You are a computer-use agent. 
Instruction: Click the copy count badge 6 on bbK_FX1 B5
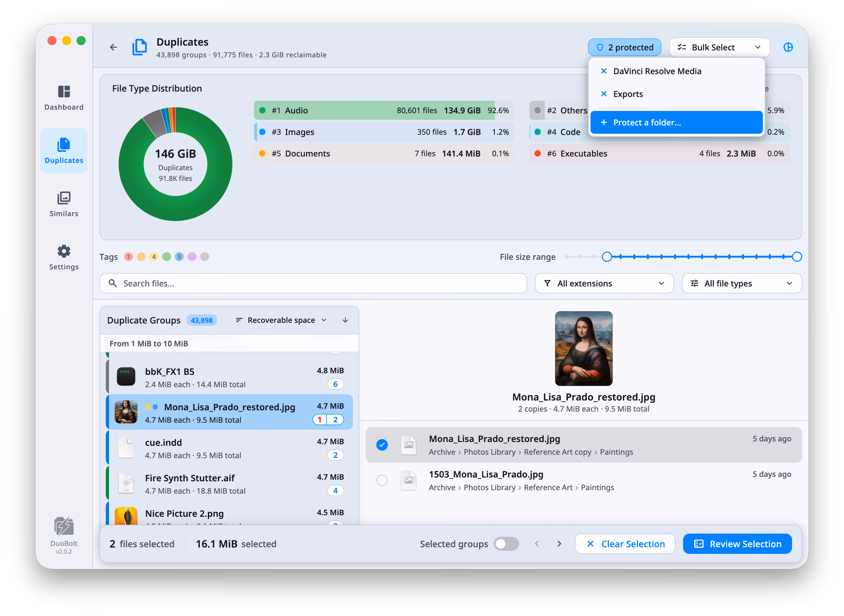(x=336, y=384)
